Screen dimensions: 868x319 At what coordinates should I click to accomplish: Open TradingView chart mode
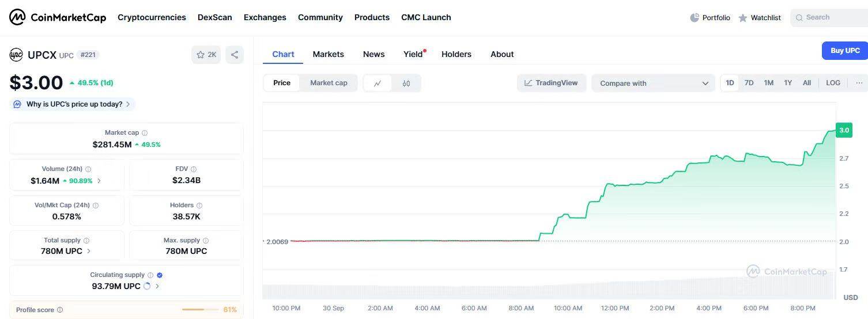[x=551, y=83]
